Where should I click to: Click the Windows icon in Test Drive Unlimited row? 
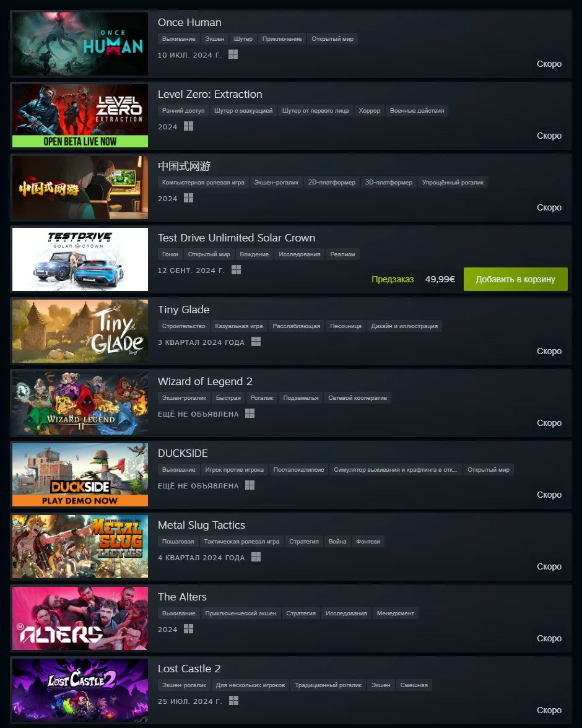pos(236,270)
